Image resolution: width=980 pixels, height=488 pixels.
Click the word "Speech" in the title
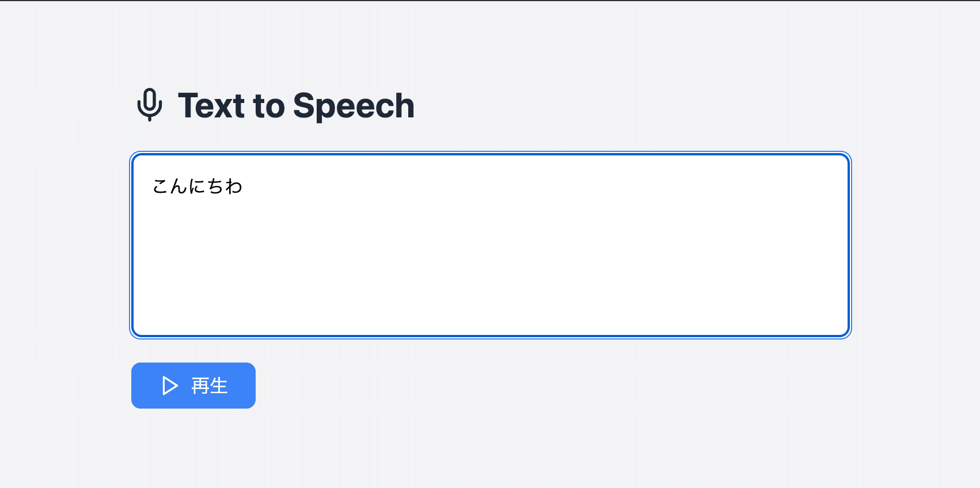(x=354, y=106)
